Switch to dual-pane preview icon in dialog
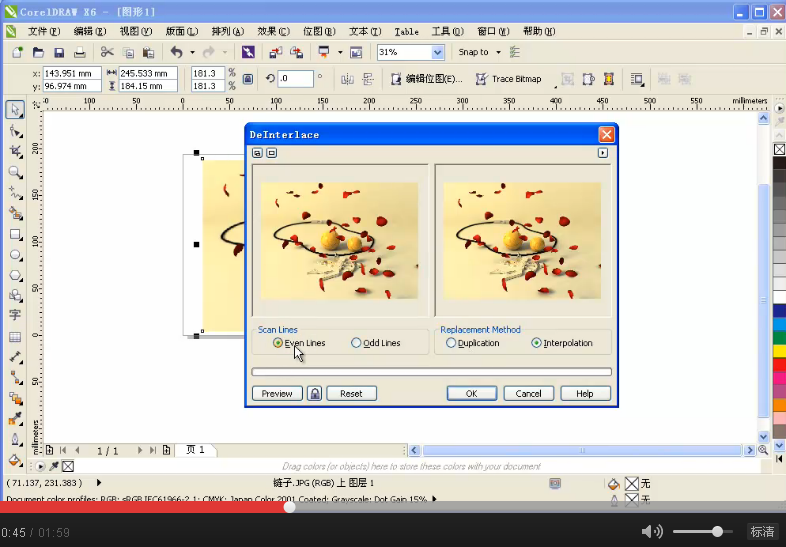The width and height of the screenshot is (786, 547). [257, 153]
